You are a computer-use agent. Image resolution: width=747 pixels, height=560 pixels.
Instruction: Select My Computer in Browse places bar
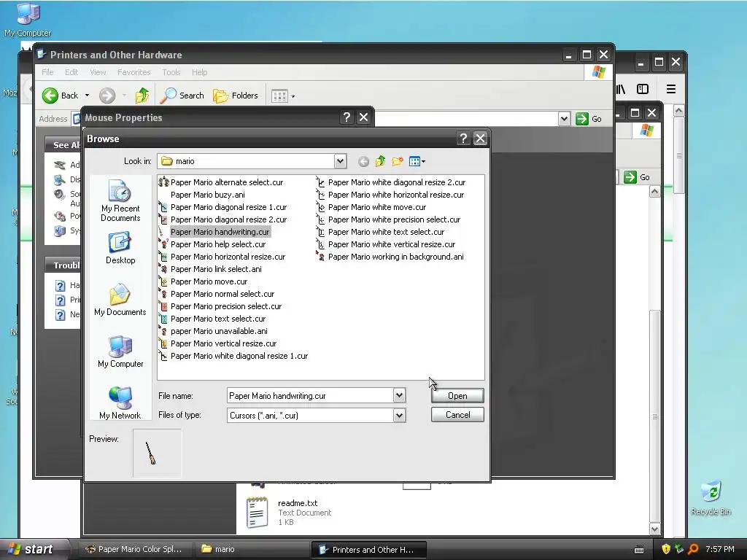(x=120, y=352)
